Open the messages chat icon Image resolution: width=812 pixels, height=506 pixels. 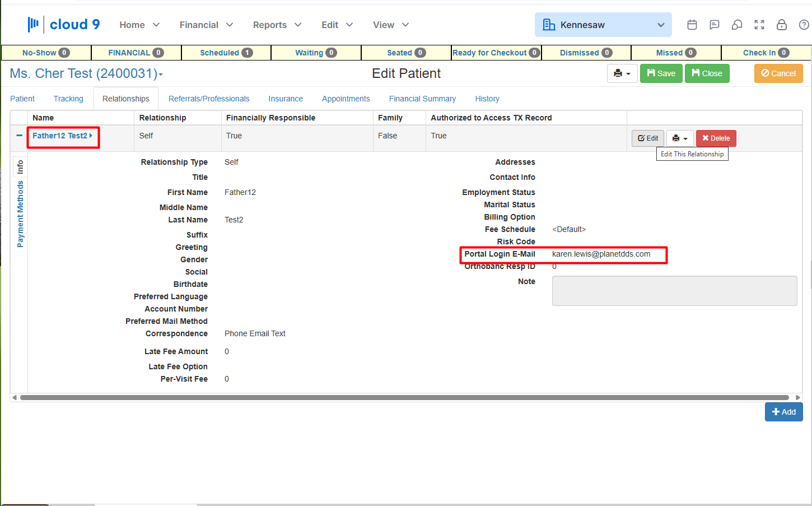click(x=715, y=25)
